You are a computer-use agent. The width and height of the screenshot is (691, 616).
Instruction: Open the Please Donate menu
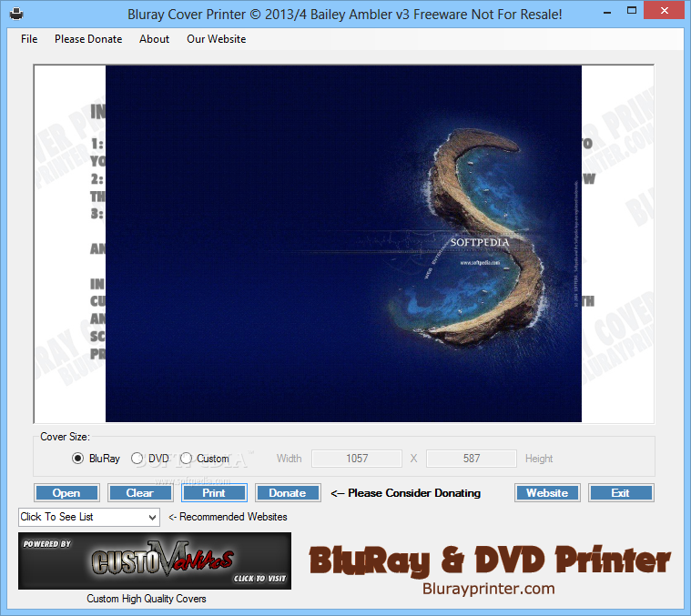[x=88, y=39]
